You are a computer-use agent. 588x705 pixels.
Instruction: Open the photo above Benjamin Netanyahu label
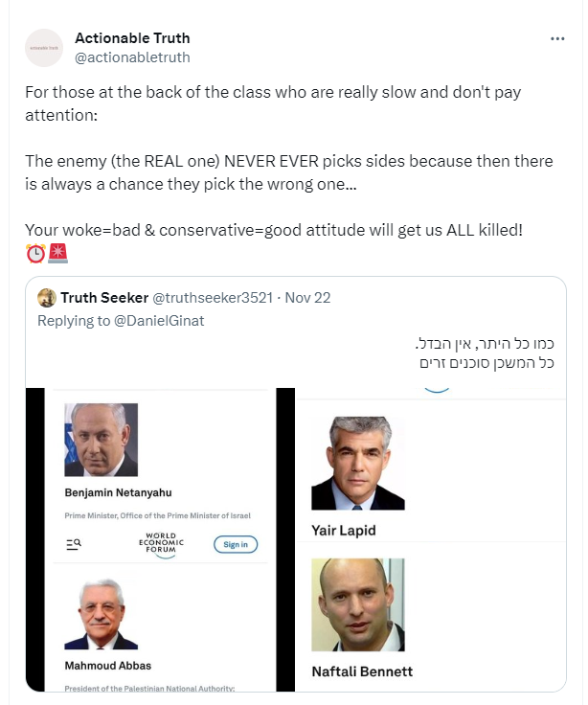[x=101, y=440]
